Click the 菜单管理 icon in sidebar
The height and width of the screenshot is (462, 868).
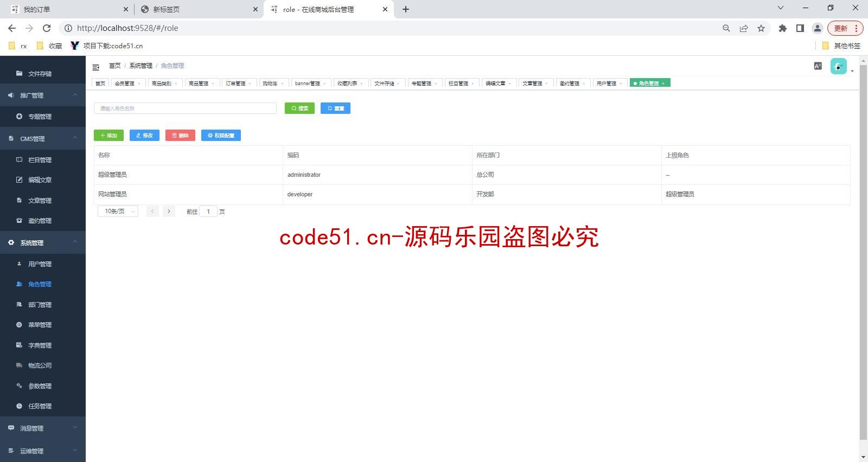19,325
